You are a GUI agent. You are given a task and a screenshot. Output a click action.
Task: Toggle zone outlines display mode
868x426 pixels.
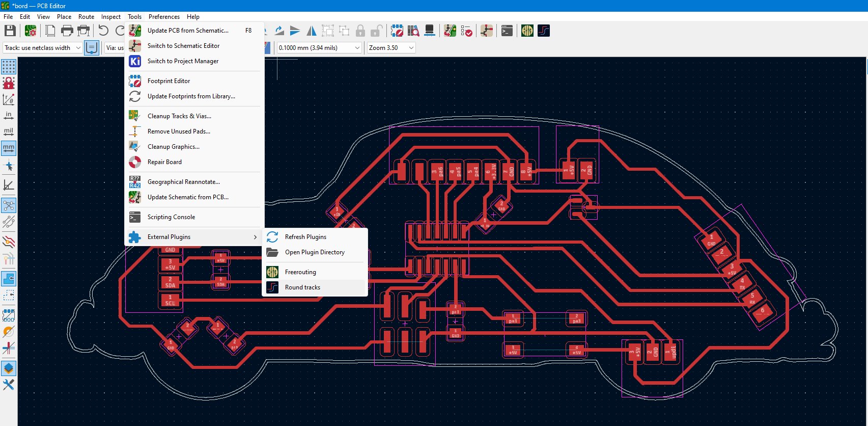tap(9, 295)
